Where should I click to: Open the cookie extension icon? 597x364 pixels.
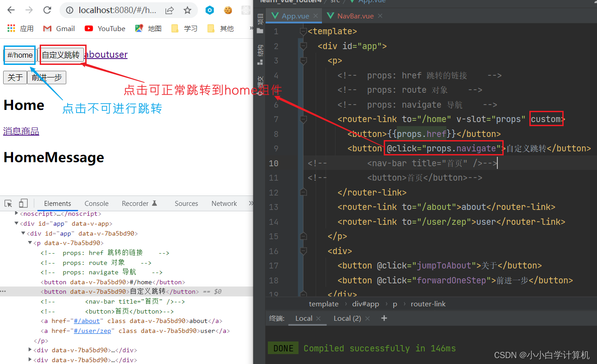tap(228, 10)
